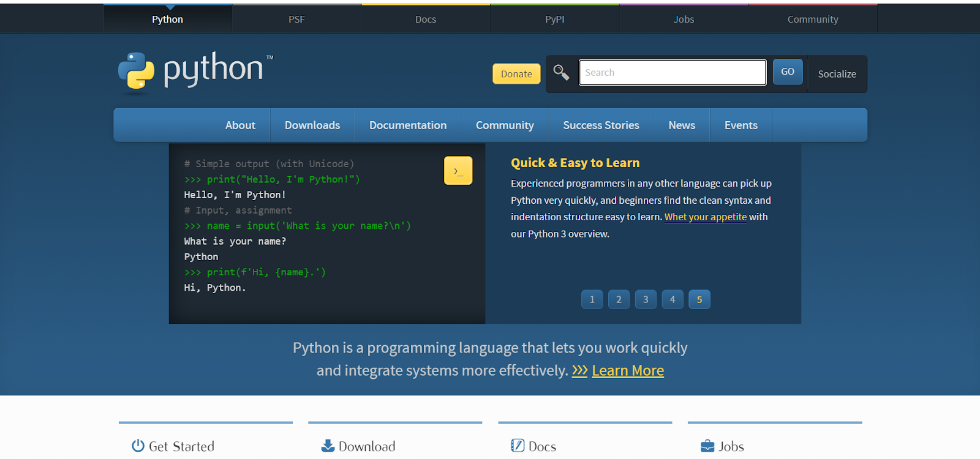The width and height of the screenshot is (980, 459).
Task: Click the code line name = input('What is your name?\n')
Action: [298, 226]
